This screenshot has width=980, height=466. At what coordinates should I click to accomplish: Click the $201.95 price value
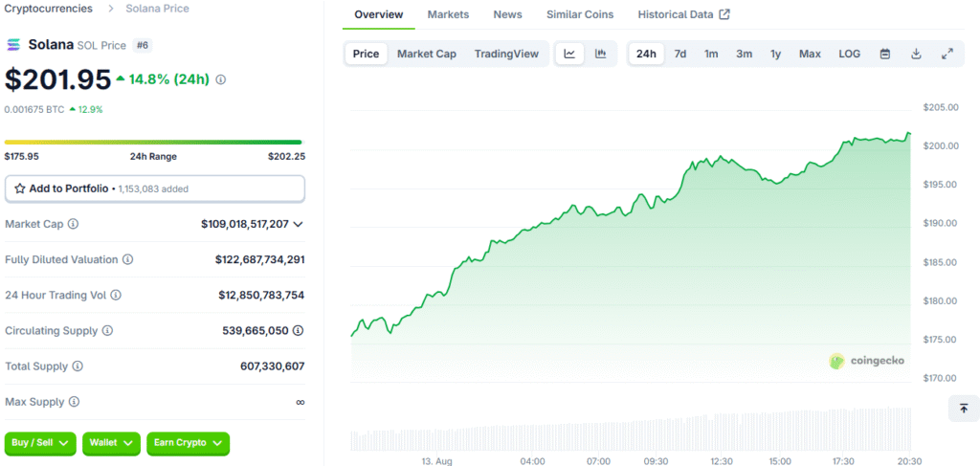click(57, 79)
